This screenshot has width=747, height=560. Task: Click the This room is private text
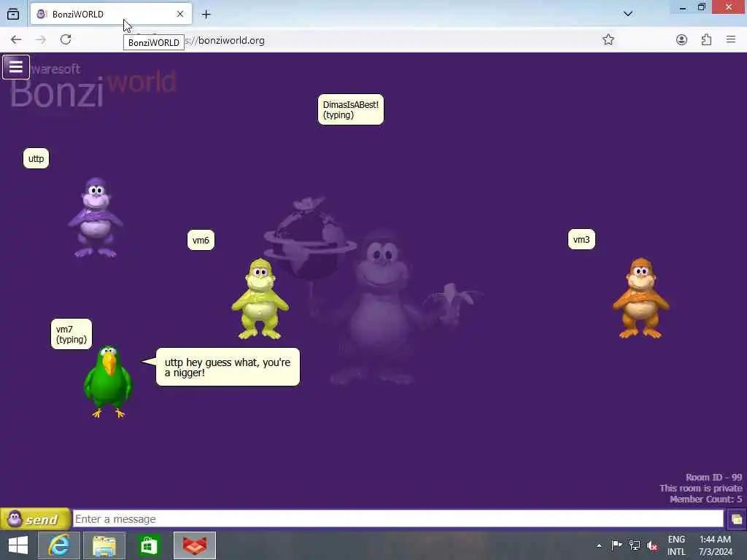(701, 488)
